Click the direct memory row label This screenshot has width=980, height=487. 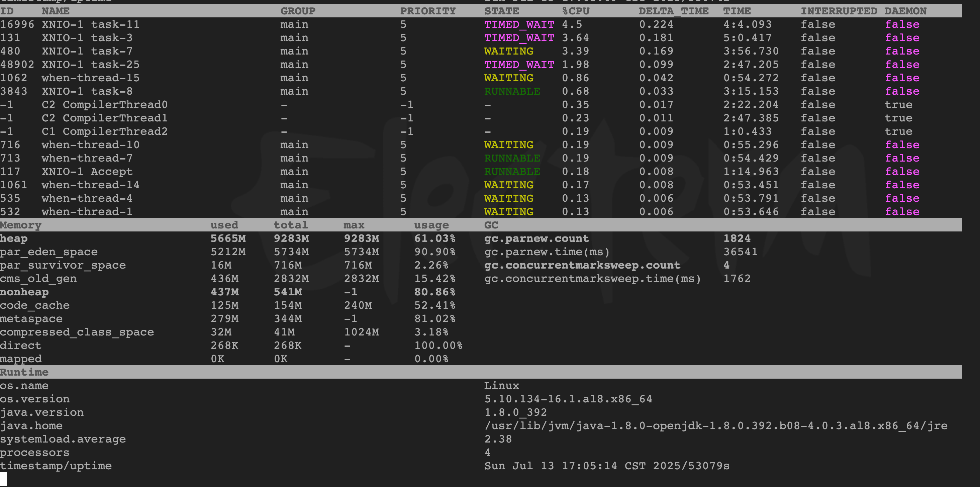[x=20, y=346]
